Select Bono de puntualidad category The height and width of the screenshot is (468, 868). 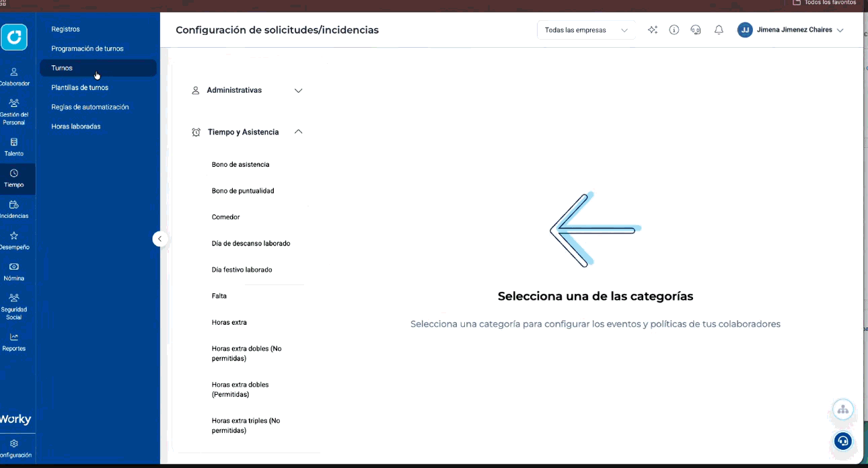[243, 191]
